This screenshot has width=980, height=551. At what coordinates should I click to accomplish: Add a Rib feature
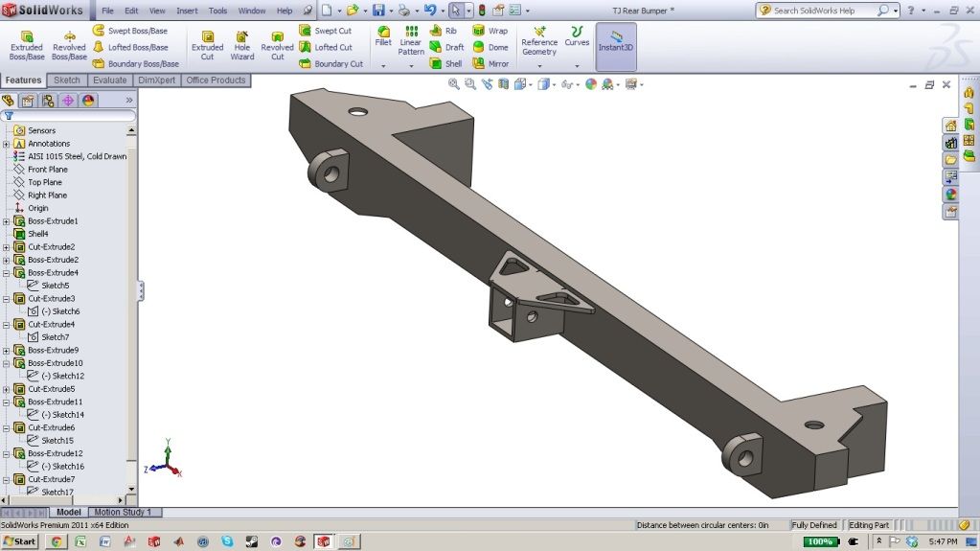(444, 30)
